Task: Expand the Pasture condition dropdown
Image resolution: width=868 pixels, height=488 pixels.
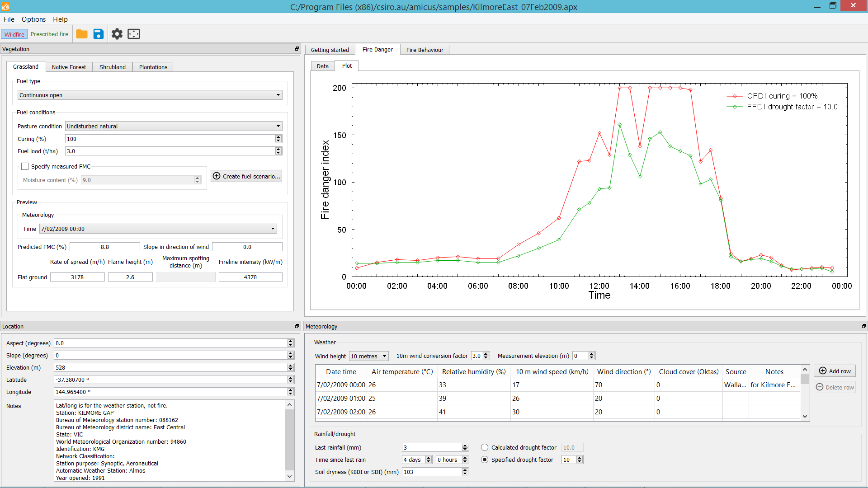Action: click(174, 126)
